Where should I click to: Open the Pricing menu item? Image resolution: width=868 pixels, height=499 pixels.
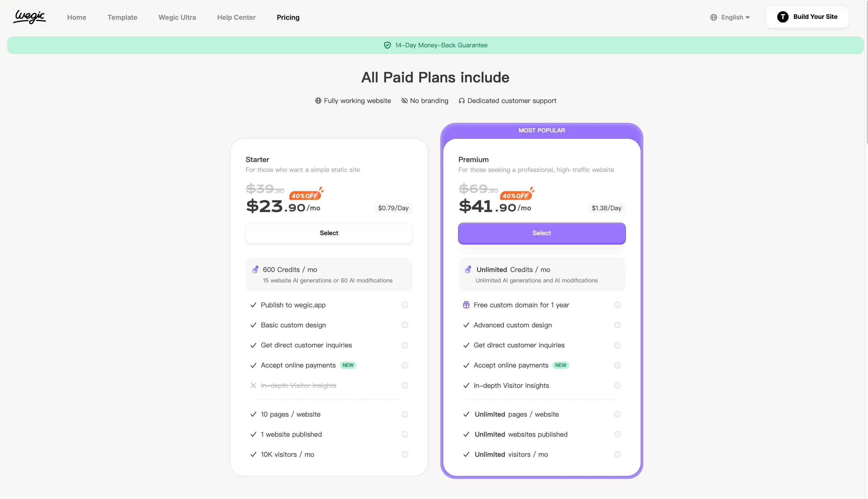[x=288, y=17]
